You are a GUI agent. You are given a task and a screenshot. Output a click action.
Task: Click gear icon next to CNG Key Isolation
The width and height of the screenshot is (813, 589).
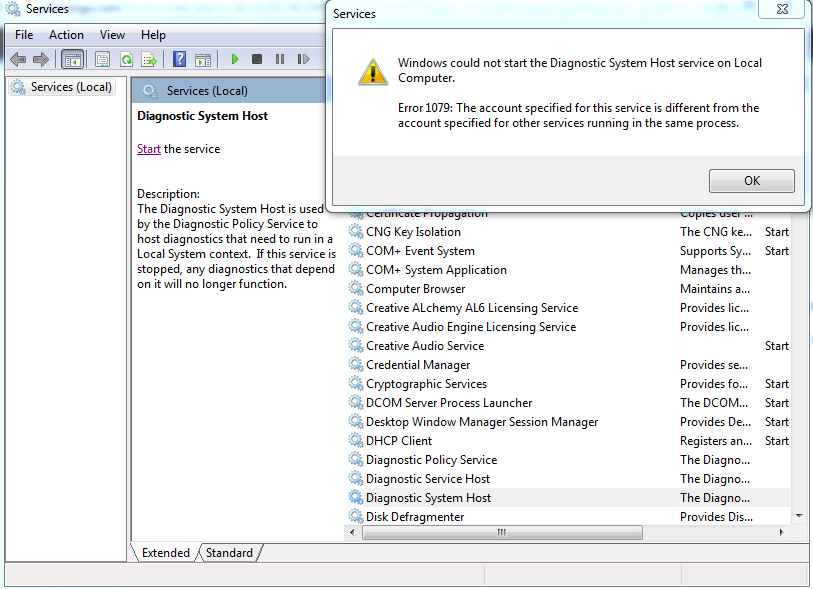pos(356,231)
